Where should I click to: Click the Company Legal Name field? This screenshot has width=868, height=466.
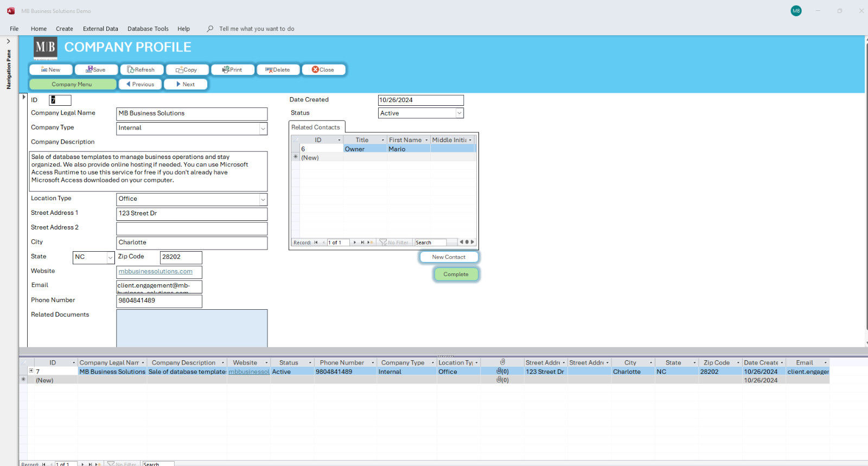click(192, 113)
